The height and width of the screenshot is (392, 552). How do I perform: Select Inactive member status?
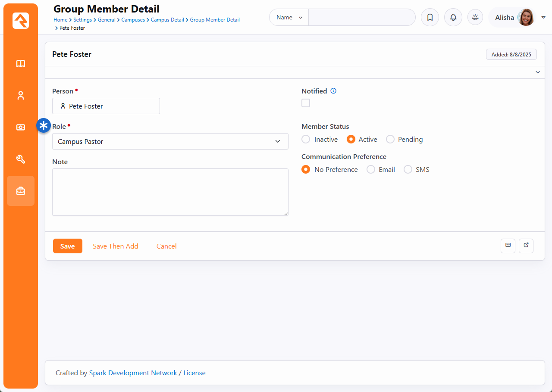(306, 140)
